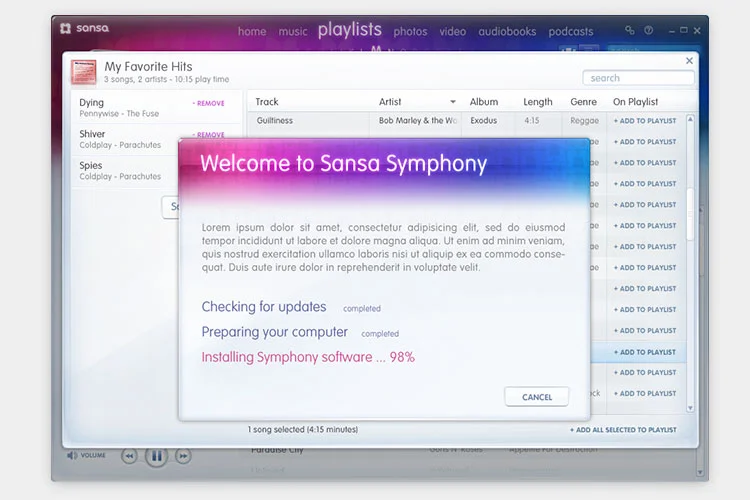Click the highlighted row's Add To Playlist link
750x500 pixels.
pos(645,352)
